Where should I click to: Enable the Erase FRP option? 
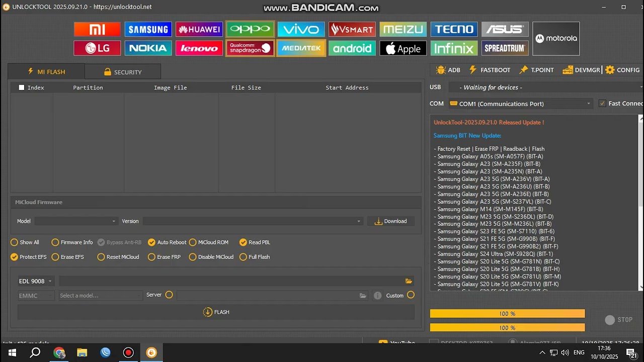point(164,257)
